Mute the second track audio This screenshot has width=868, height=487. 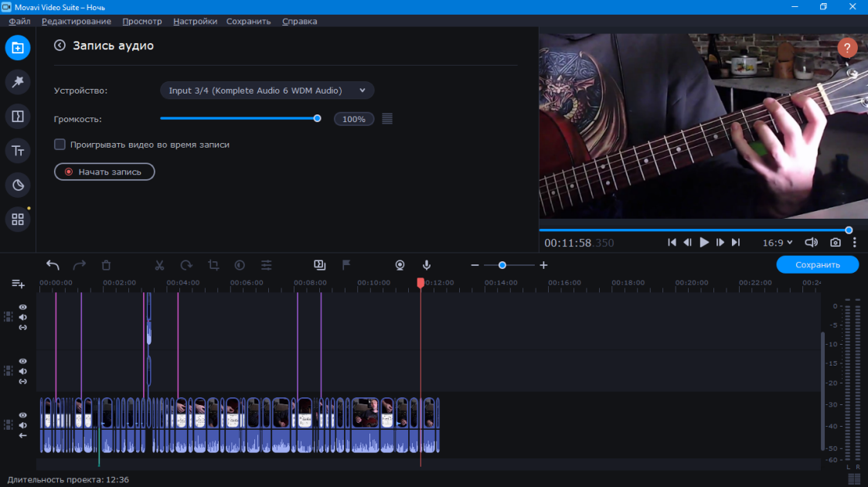[x=22, y=371]
